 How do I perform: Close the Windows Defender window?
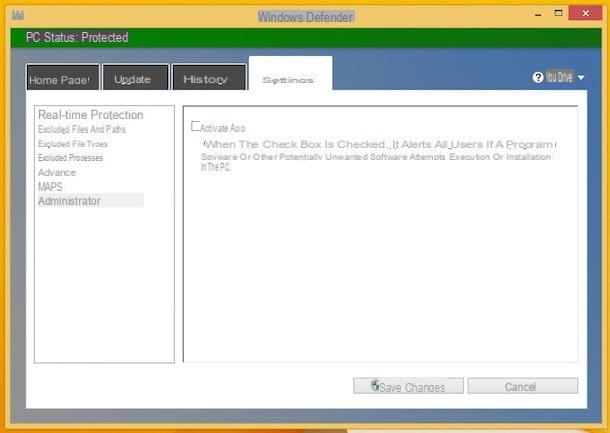[x=585, y=14]
